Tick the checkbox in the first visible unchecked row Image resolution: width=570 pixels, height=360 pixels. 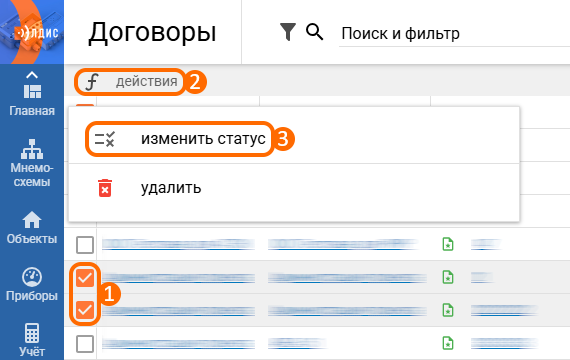(85, 245)
